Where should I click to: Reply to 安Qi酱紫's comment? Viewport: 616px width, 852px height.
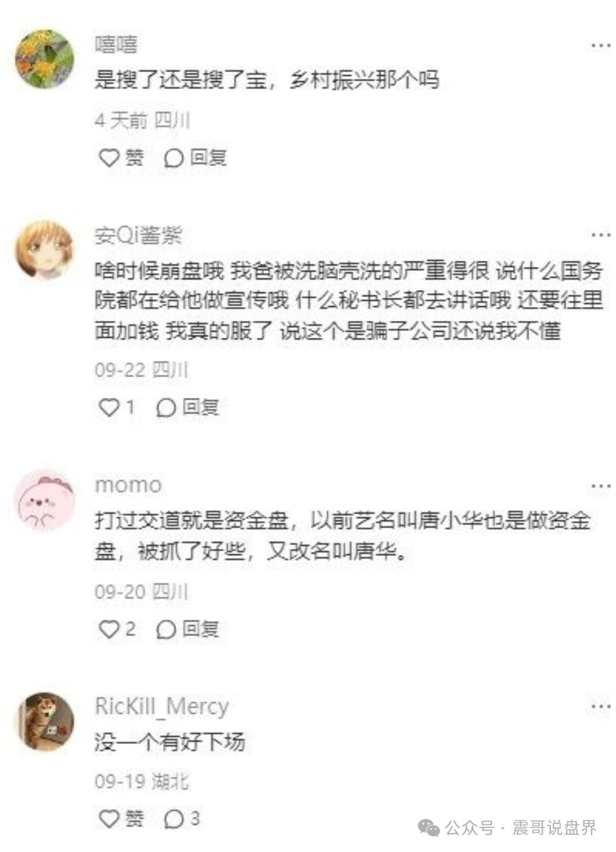[188, 407]
